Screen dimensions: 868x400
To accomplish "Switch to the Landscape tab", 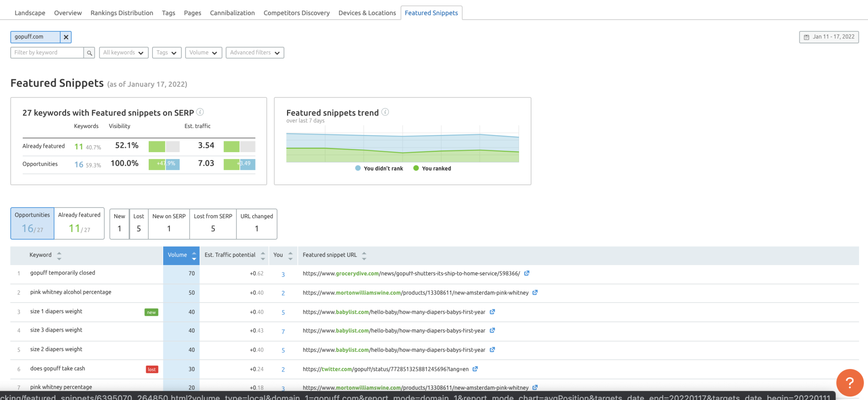I will pos(30,13).
